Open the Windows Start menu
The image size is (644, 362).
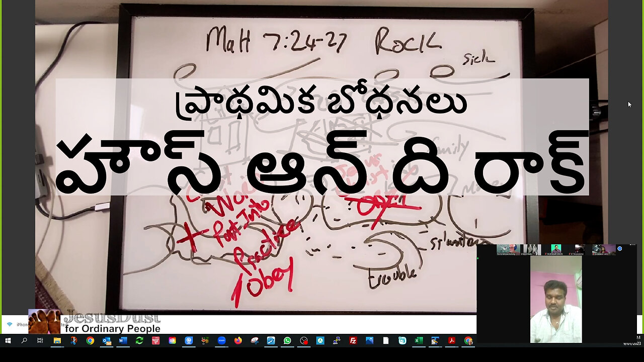pos(8,340)
